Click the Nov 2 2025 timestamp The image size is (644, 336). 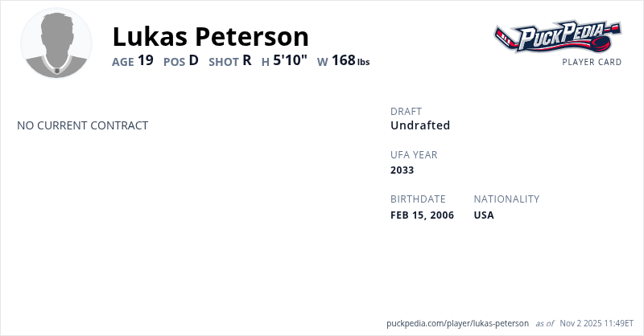point(597,322)
